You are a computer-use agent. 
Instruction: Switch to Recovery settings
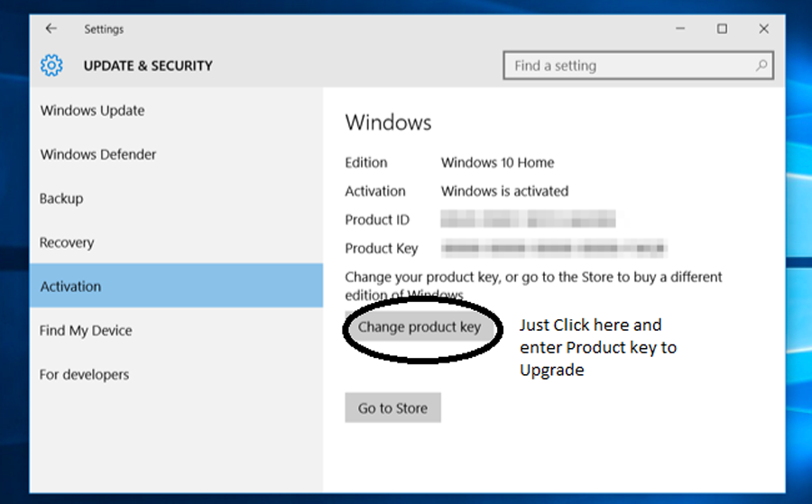176,243
